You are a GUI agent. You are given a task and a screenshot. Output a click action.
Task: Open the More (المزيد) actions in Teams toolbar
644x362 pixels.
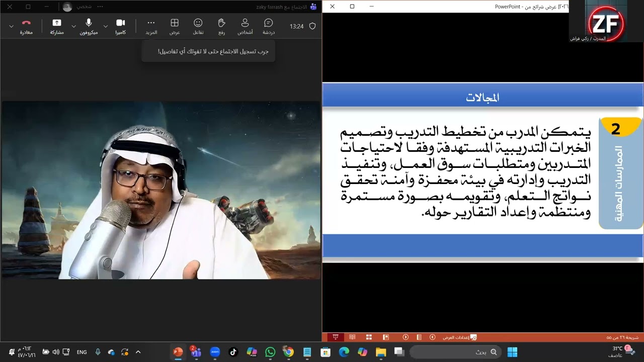point(151,26)
